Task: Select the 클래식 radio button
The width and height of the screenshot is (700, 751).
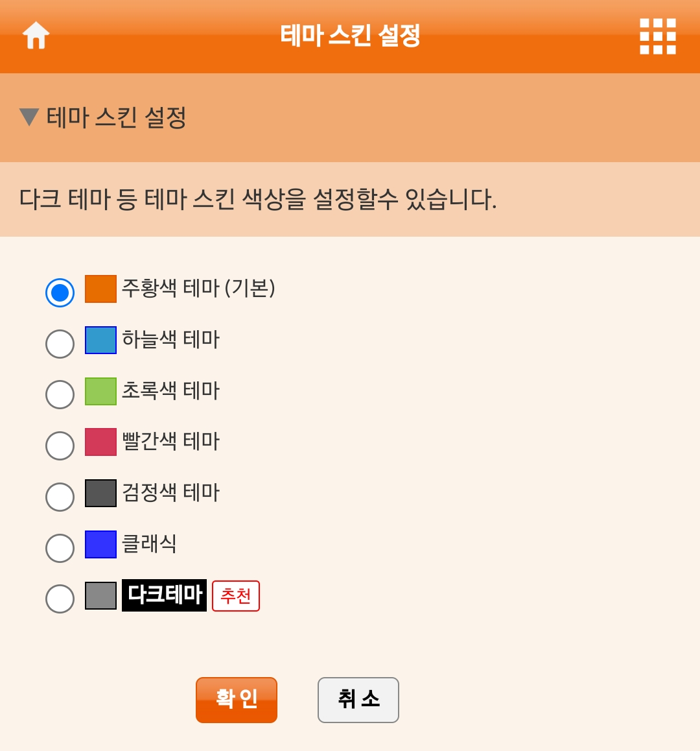Action: (60, 548)
